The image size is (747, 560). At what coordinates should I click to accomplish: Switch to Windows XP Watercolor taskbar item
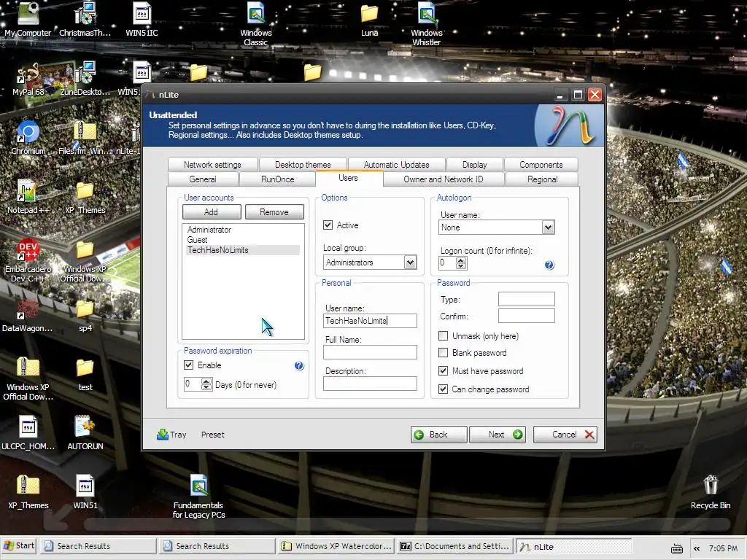336,546
